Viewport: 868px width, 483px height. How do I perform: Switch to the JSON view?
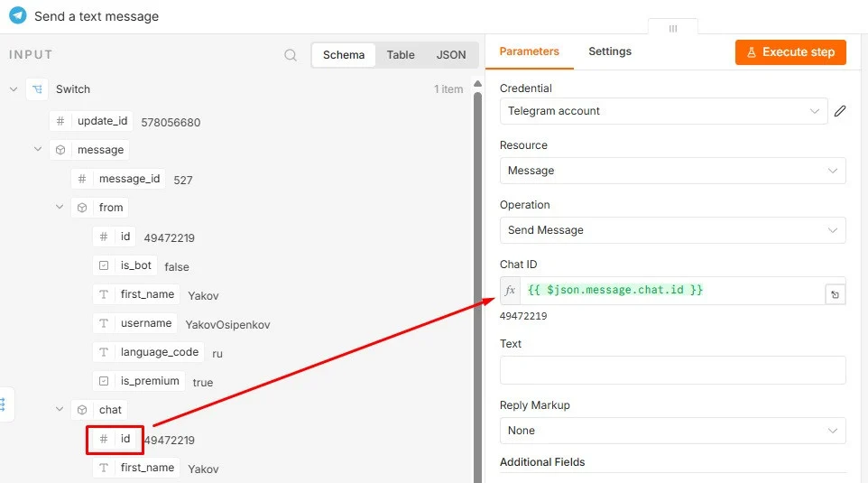[x=451, y=55]
